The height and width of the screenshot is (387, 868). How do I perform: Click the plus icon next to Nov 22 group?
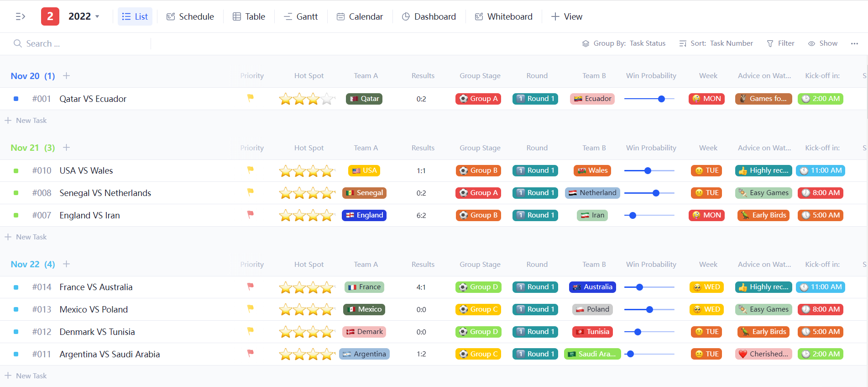tap(67, 264)
